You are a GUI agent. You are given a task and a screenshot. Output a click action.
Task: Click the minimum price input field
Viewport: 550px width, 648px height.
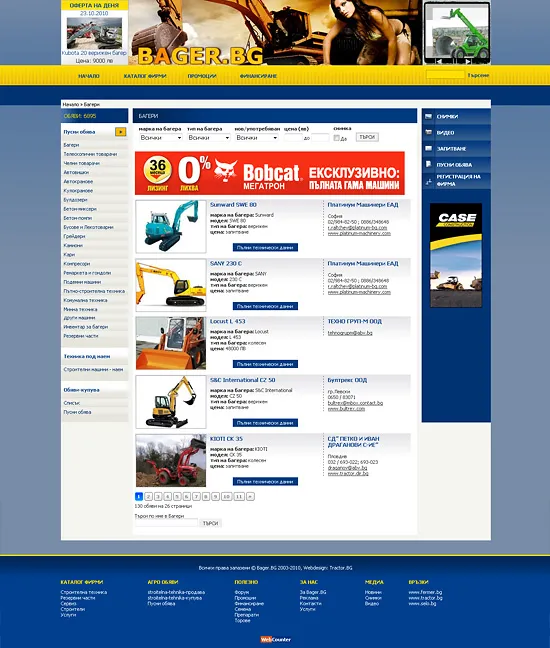pos(293,138)
